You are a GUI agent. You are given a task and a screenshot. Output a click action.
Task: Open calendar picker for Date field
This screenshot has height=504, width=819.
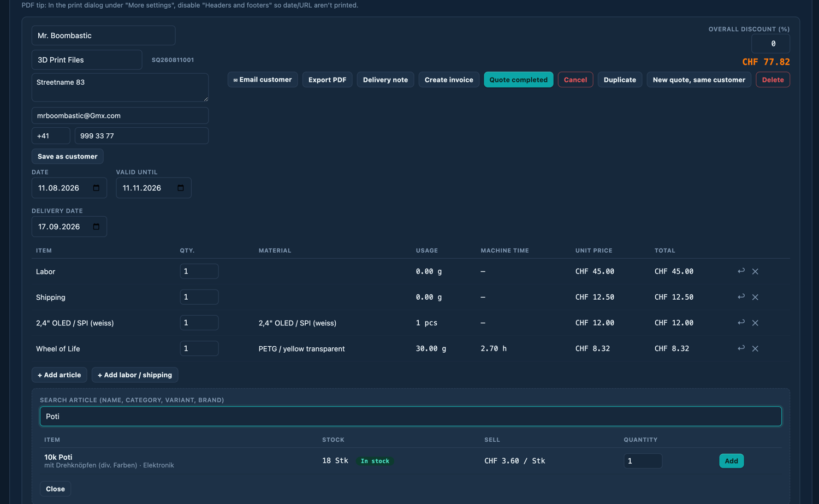[x=96, y=188]
